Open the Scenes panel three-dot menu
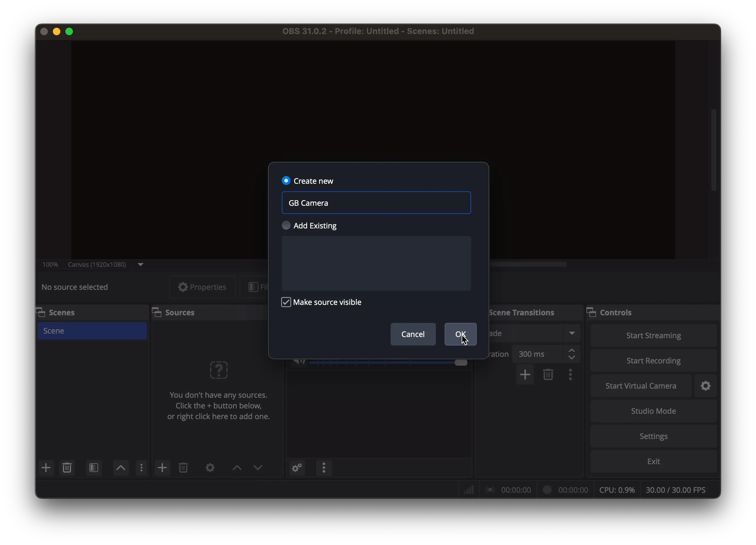 [x=141, y=468]
